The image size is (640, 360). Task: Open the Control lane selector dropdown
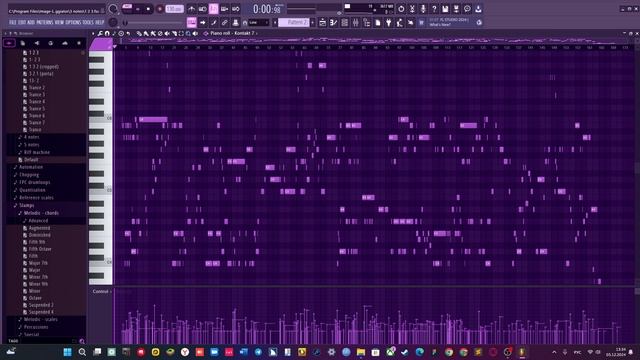[x=101, y=291]
